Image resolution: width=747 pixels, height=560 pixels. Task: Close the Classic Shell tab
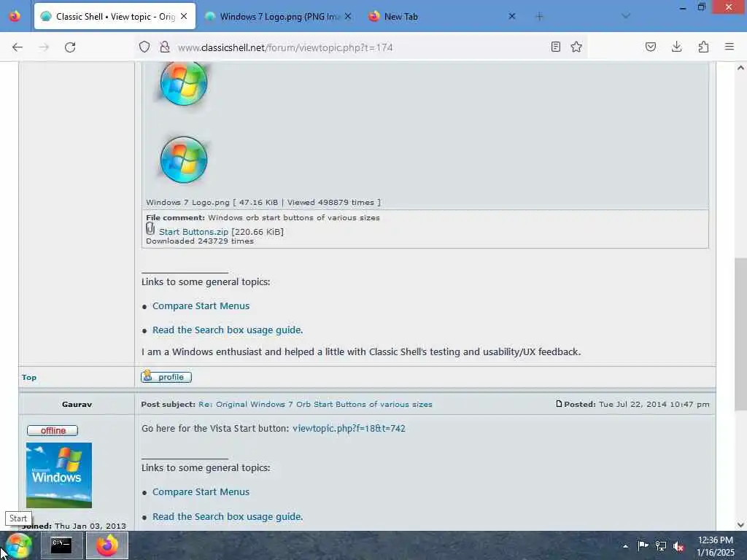tap(184, 16)
